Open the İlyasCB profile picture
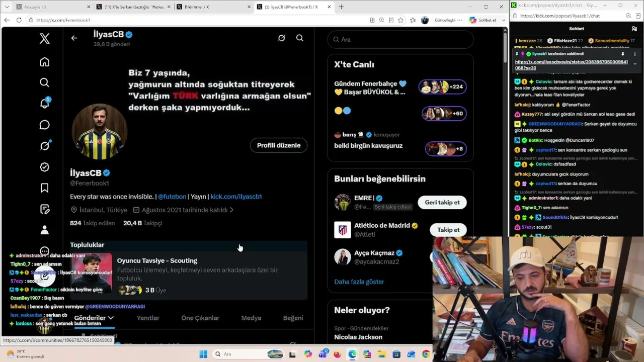Viewport: 644px width, 362px height. tap(99, 132)
